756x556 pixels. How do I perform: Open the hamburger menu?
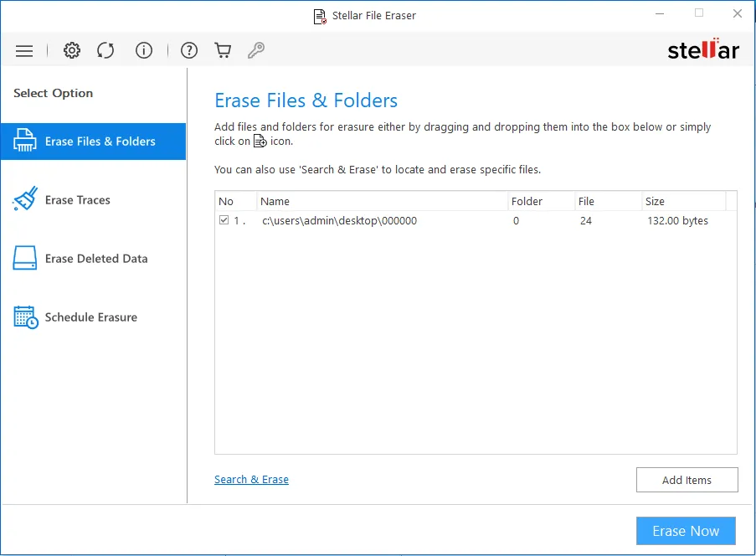(x=24, y=50)
